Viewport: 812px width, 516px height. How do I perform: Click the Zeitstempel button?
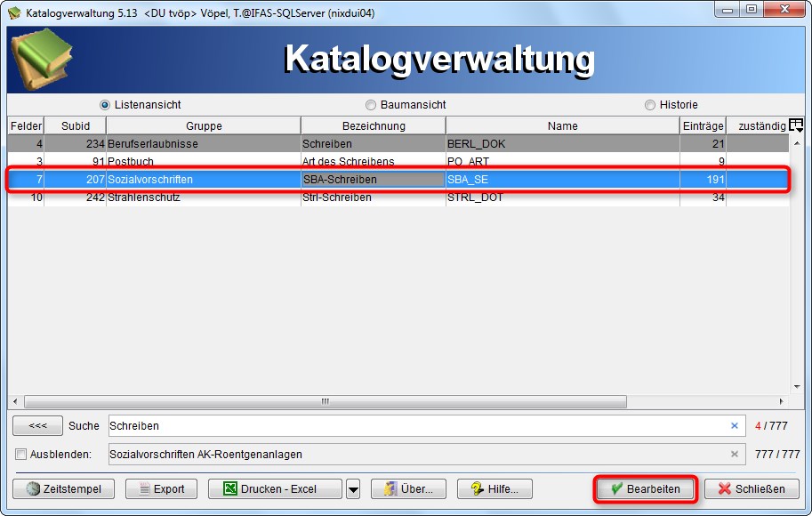[x=64, y=489]
